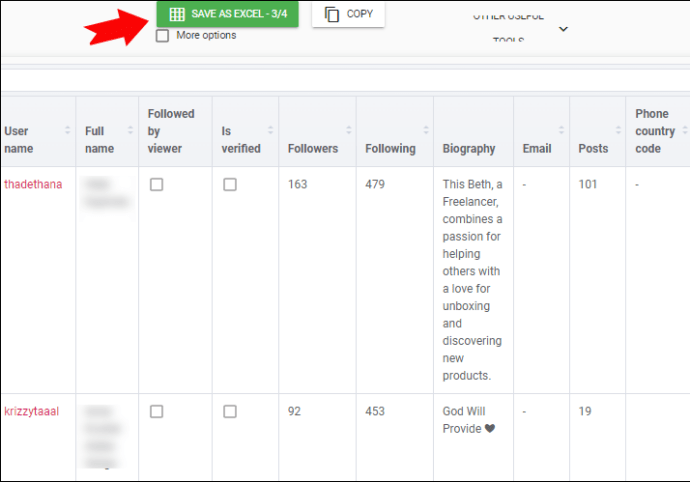690x482 pixels.
Task: Click the Biography column header
Action: (469, 149)
